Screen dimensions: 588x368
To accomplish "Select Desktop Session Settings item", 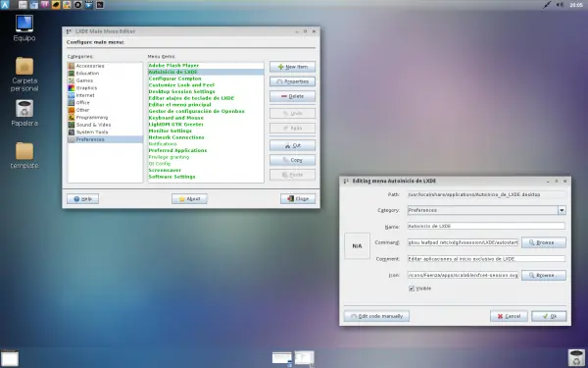I will pos(206,91).
